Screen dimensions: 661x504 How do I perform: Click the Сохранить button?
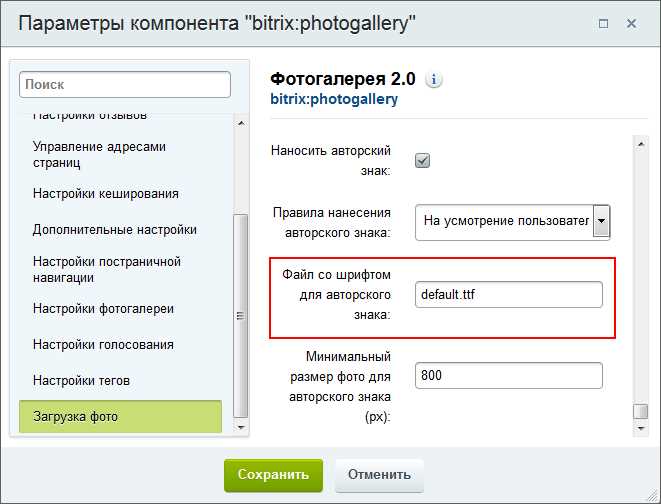point(273,475)
